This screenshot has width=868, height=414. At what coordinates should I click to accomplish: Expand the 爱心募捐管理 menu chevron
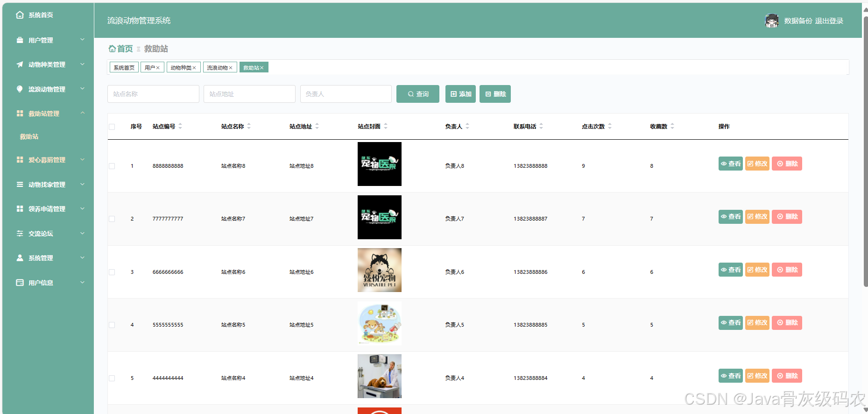[x=83, y=159]
